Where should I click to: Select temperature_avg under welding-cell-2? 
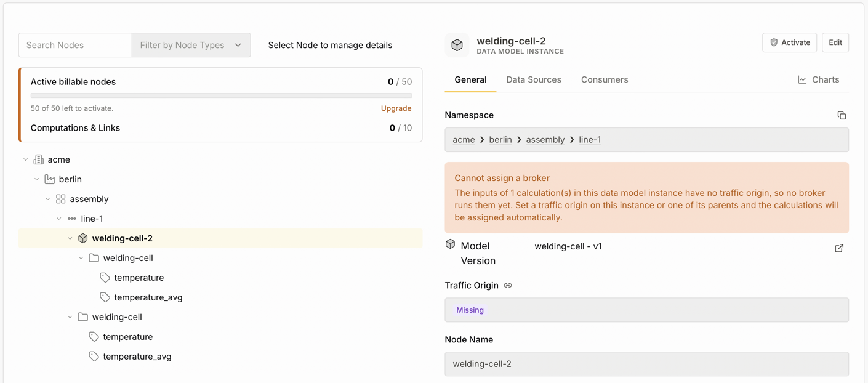148,297
